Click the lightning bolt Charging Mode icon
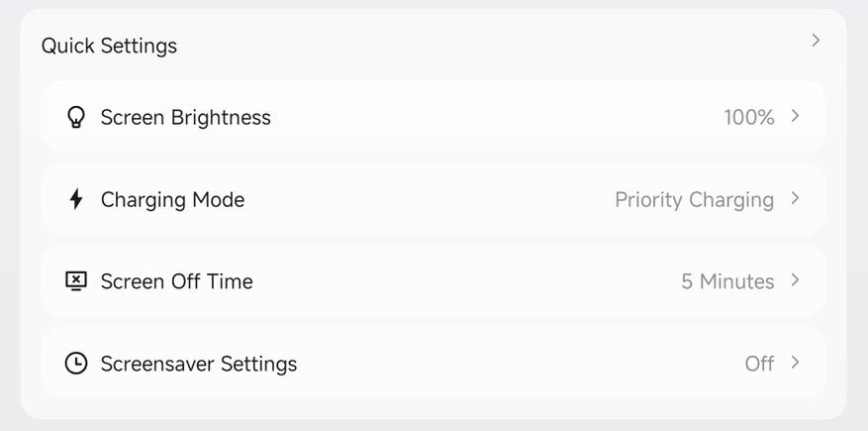The image size is (868, 431). [76, 199]
